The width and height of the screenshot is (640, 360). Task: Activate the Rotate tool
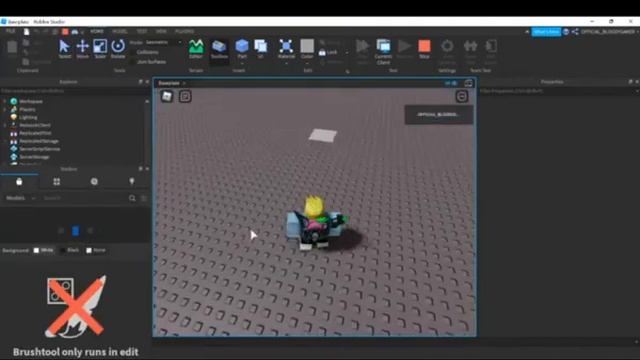coord(118,49)
